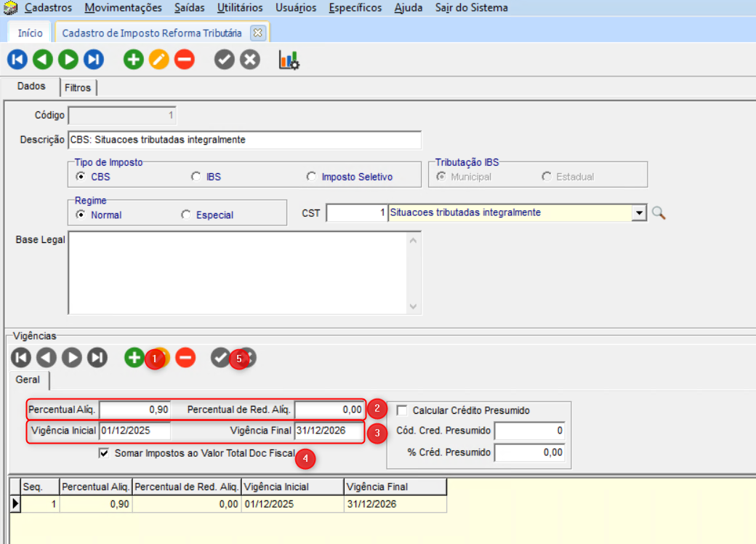Toggle Somar Impostos ao Valor Total checkbox

[104, 453]
